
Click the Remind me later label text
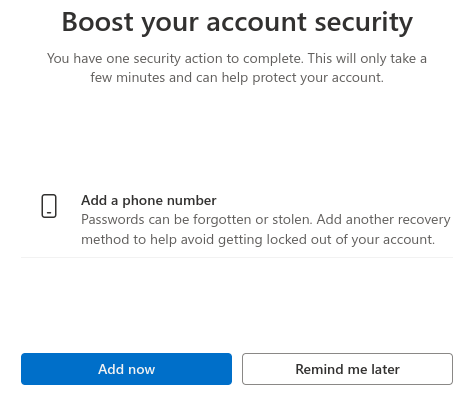point(347,369)
